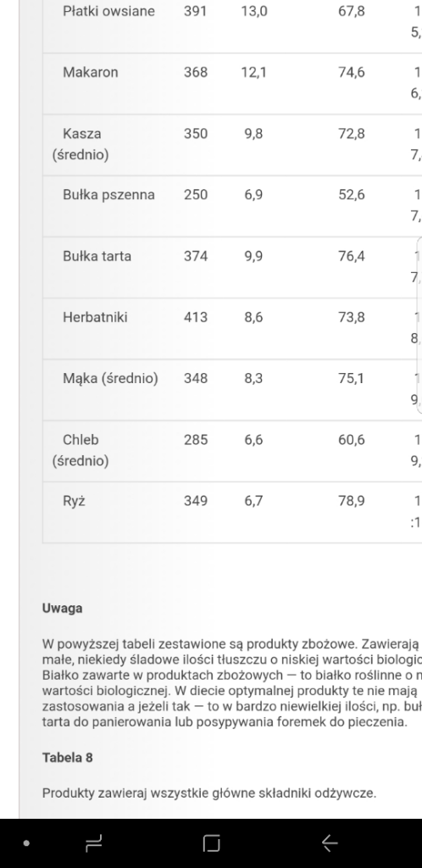Screen dimensions: 422x868
Task: Tap the small dot navigation bar icon
Action: pos(26,843)
